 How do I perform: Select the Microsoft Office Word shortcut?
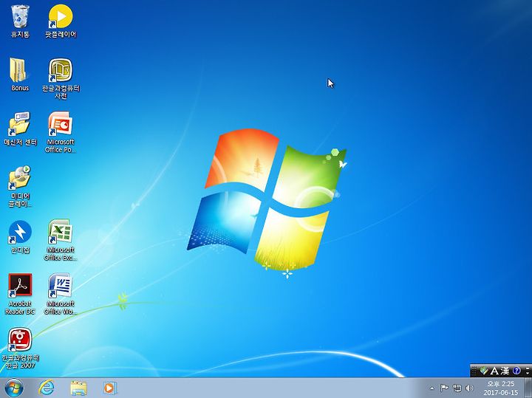pos(61,294)
